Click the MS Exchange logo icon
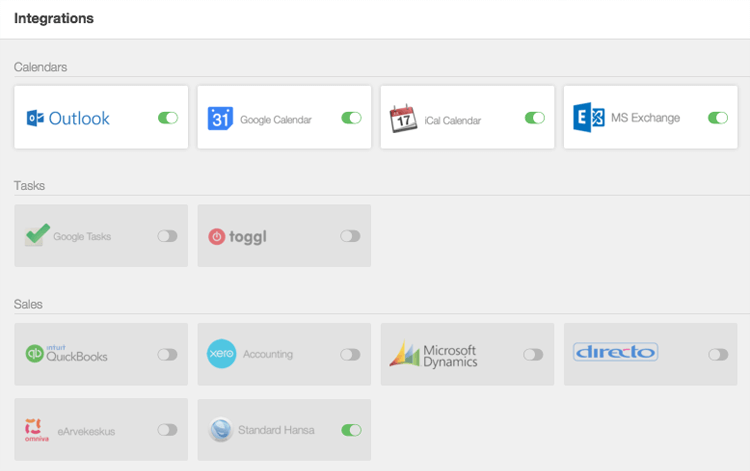Viewport: 750px width, 471px height. pos(588,117)
